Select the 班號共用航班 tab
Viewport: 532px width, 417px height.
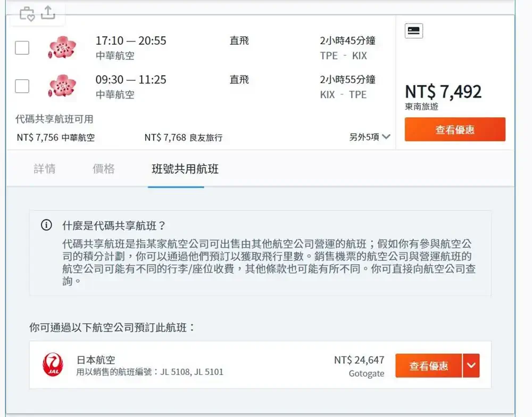185,169
